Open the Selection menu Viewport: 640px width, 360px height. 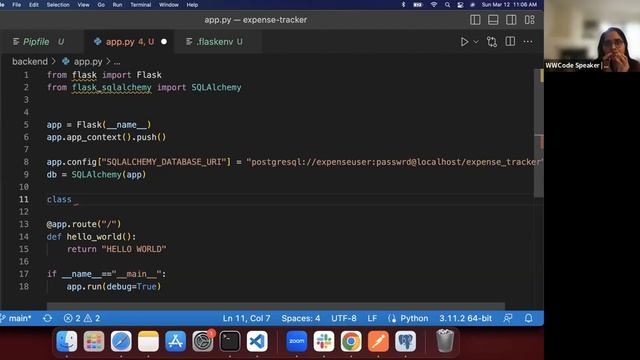(58, 5)
